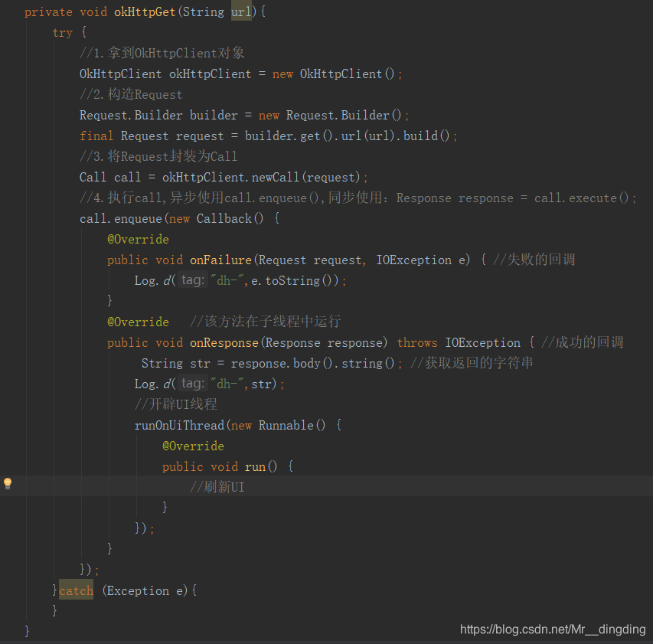Click the 'run()' method name
Viewport: 653px width, 644px height.
(261, 466)
